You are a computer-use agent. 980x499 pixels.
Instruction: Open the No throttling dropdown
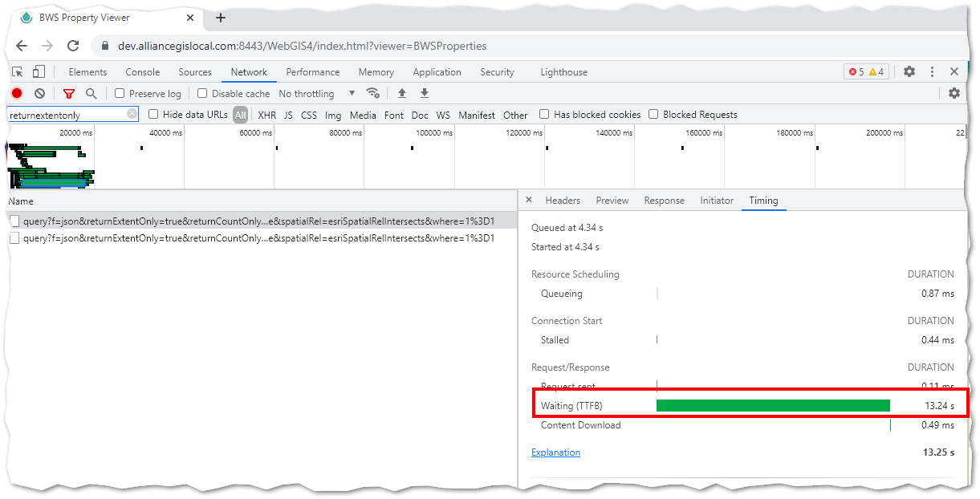coord(317,94)
